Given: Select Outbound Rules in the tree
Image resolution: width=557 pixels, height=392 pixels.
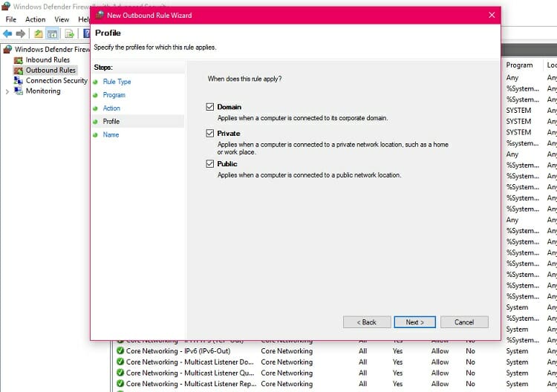Looking at the screenshot, I should [x=51, y=71].
